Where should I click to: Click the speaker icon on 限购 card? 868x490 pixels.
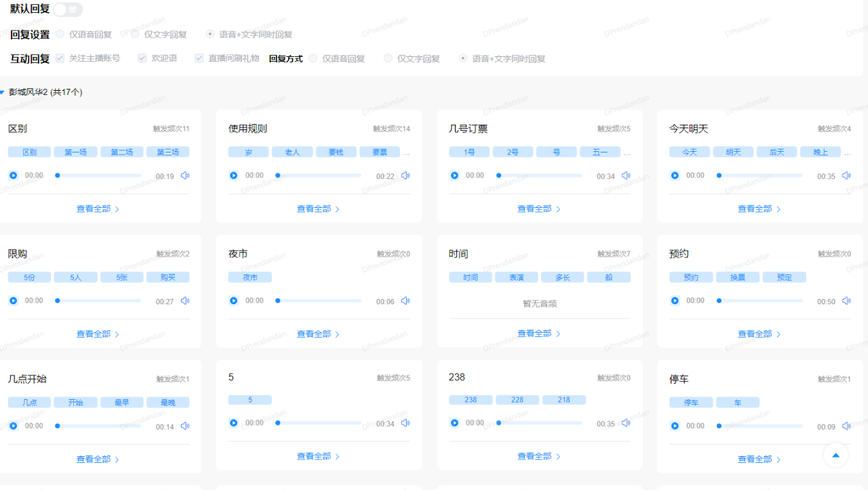184,300
